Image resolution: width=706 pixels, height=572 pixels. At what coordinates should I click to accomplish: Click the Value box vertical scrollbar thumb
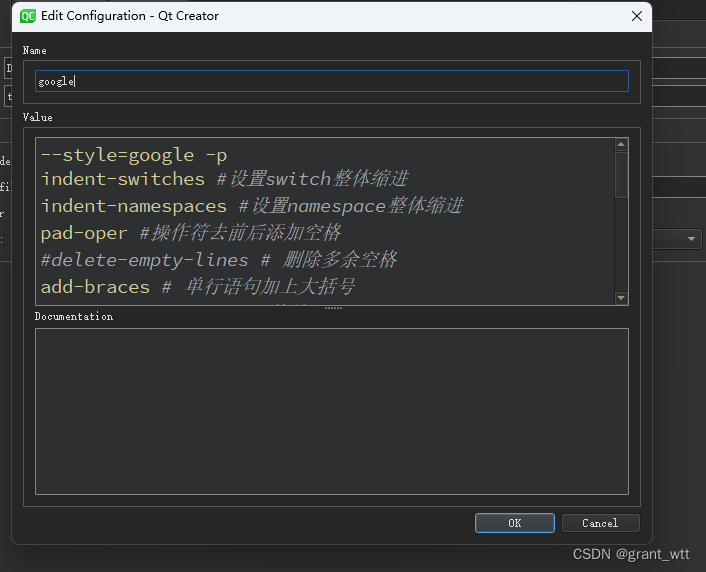coord(621,175)
